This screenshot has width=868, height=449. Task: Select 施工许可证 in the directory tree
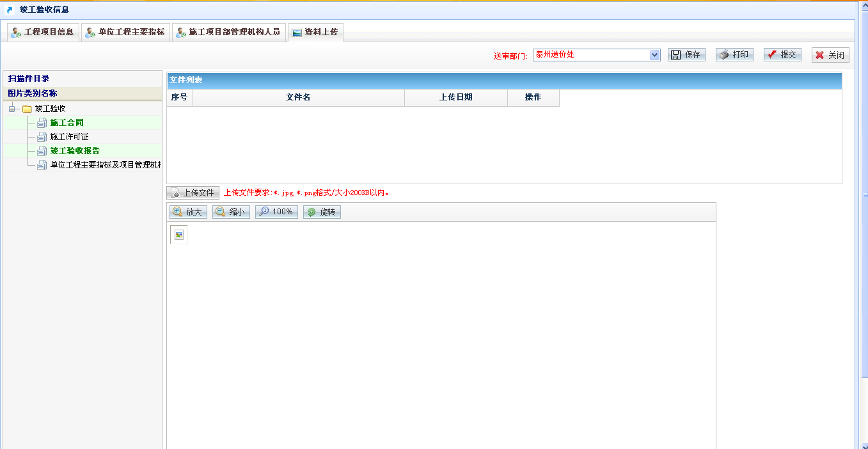pos(69,137)
